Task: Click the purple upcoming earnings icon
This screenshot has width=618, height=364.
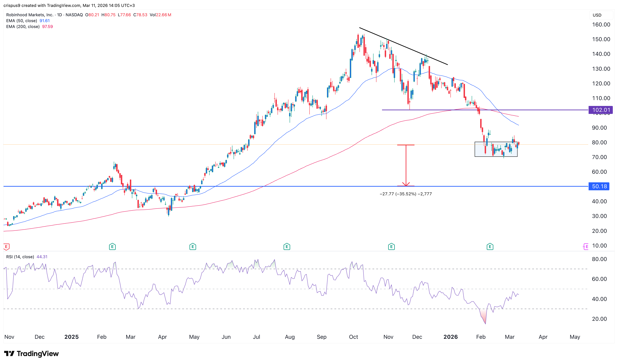Action: click(x=586, y=246)
